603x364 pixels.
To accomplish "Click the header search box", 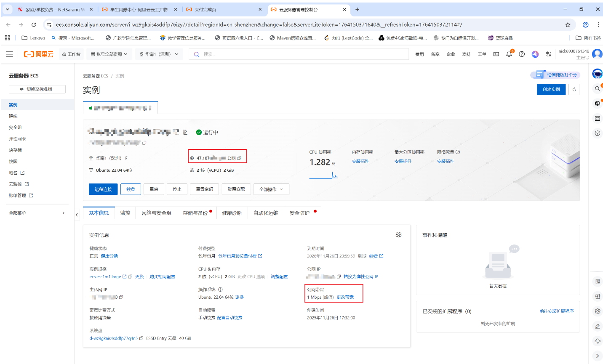I will click(299, 54).
